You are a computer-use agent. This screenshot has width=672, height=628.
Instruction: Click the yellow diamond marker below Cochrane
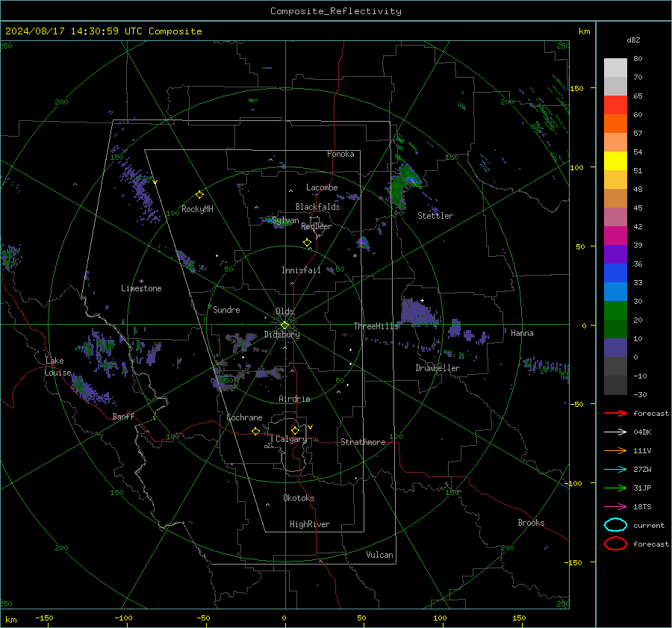click(x=255, y=432)
